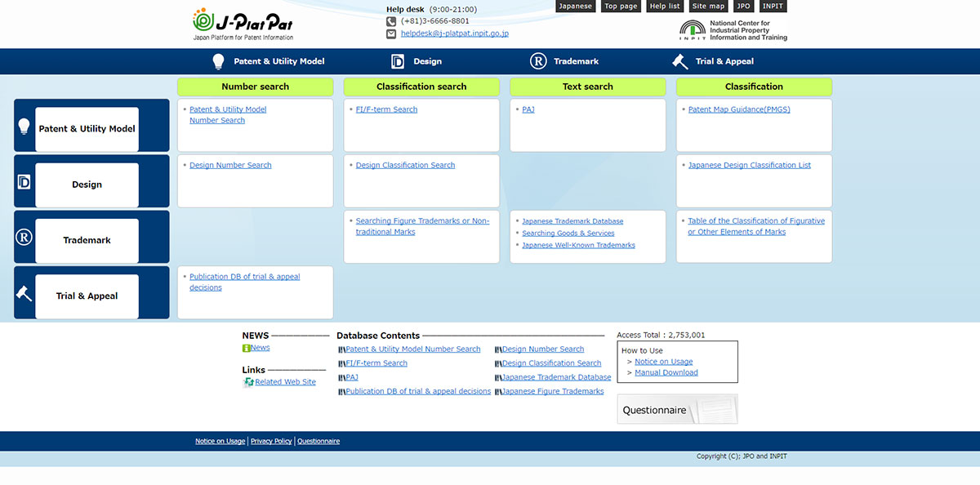Open Japanese Well-Known Trademarks
980x485 pixels.
(578, 245)
